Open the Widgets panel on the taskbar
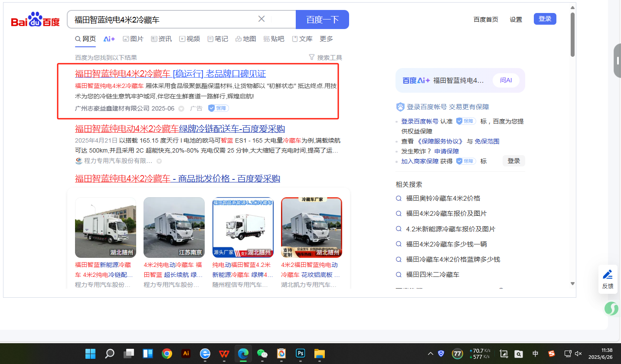Viewport: 621px width, 364px height. 148,354
